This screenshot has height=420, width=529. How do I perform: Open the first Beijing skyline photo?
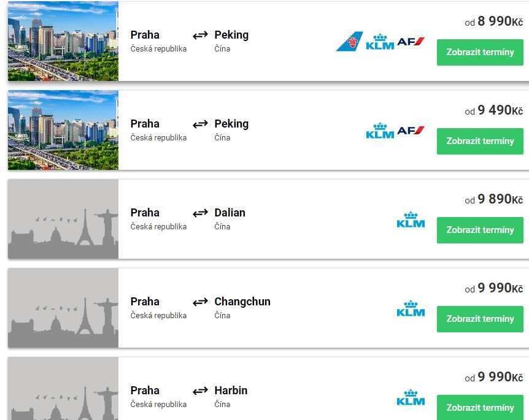[x=63, y=41]
